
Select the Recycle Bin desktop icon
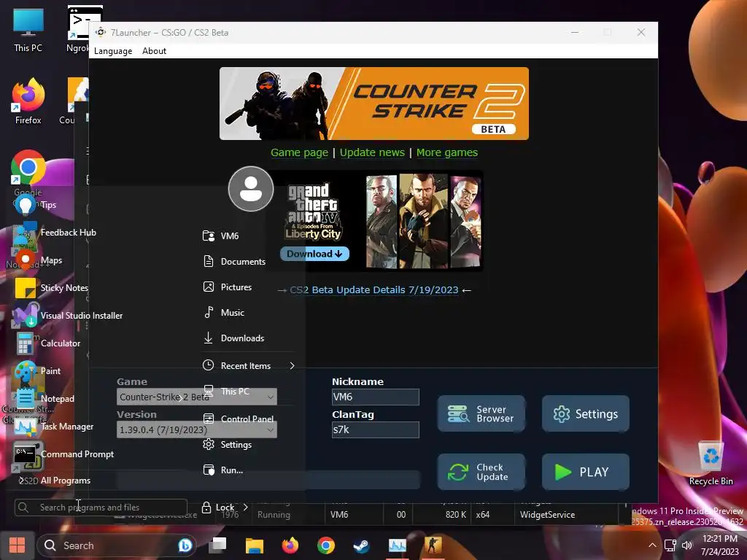pos(711,463)
